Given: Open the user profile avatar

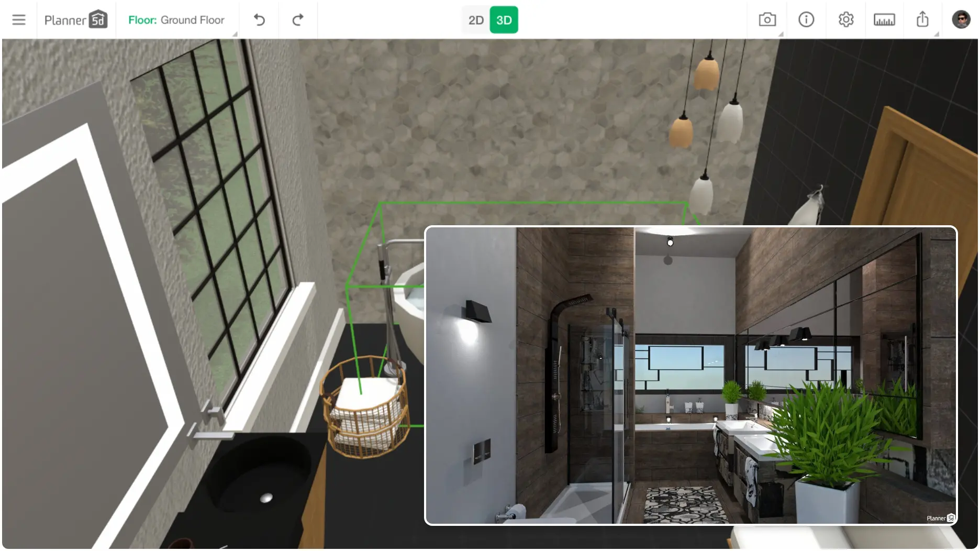Looking at the screenshot, I should tap(961, 20).
